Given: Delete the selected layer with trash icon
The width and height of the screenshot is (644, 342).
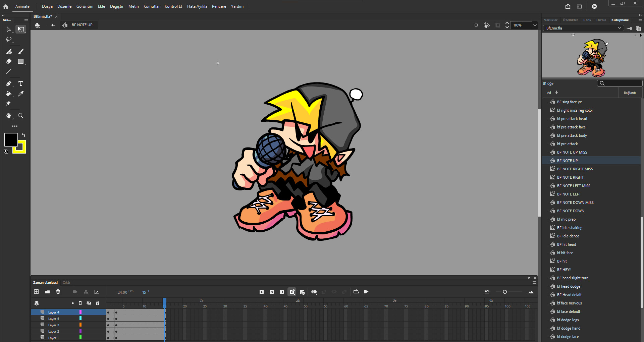Looking at the screenshot, I should click(58, 292).
